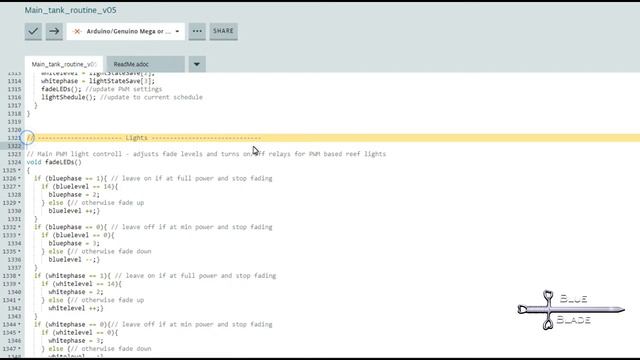Click 'whitelevel ++;}' on line 1342
640x360 pixels.
pos(76,308)
